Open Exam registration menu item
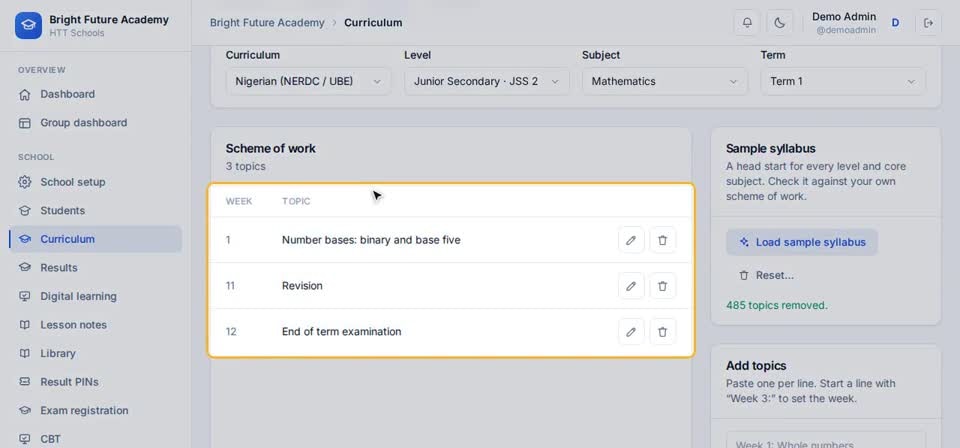This screenshot has width=960, height=448. pyautogui.click(x=96, y=411)
